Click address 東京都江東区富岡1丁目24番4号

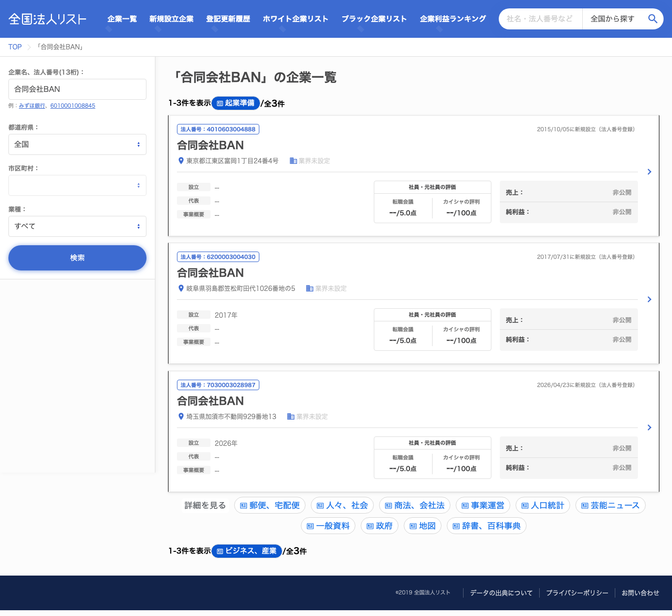(x=233, y=161)
